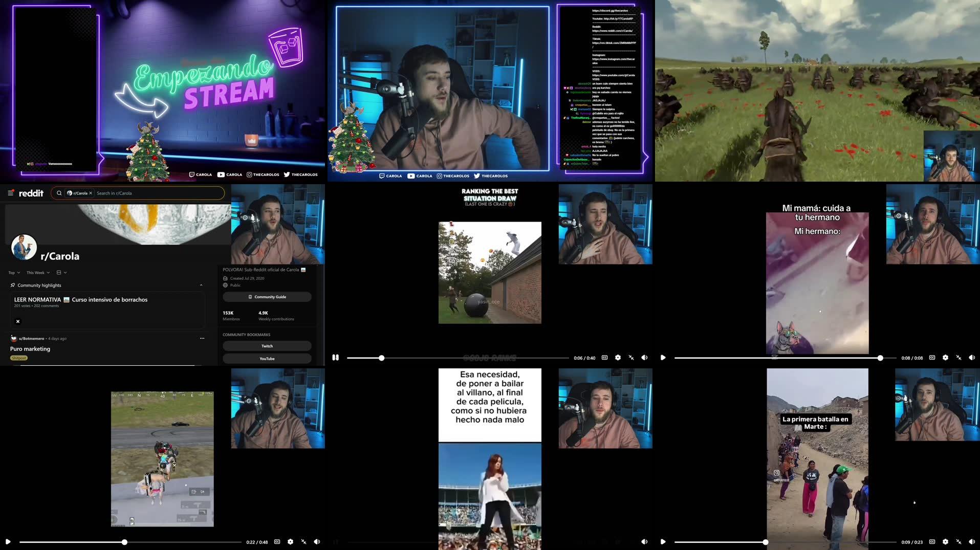Remove the r/Carola filter chip from the search bar

(x=91, y=193)
